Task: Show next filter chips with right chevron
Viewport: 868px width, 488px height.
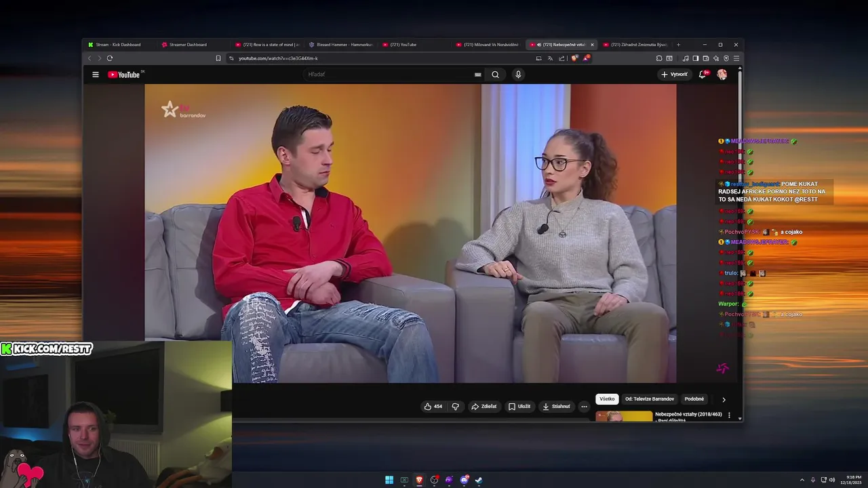Action: tap(724, 399)
